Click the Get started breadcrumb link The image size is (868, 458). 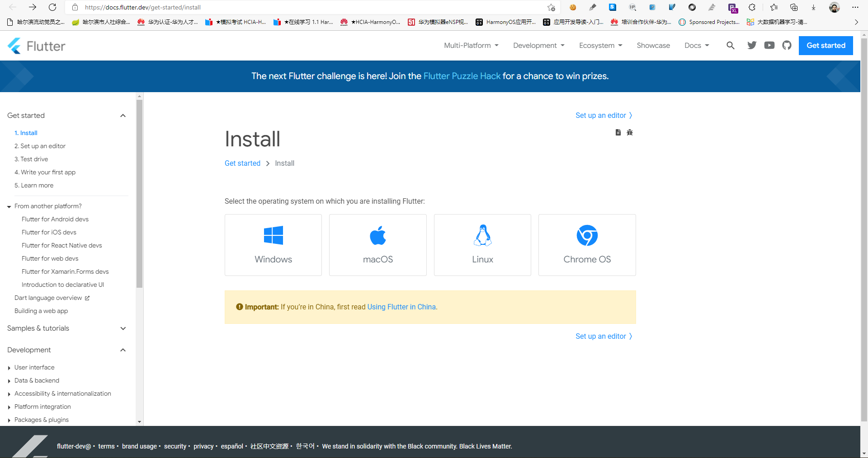click(x=242, y=163)
